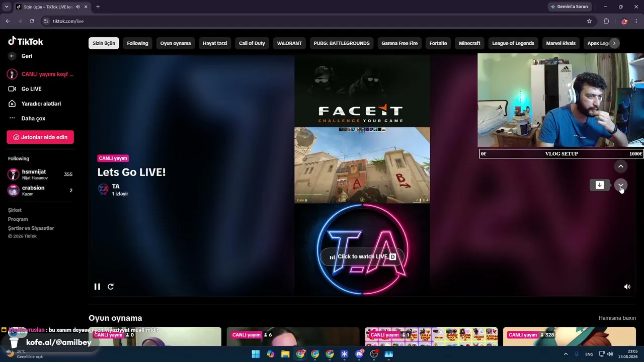Image resolution: width=644 pixels, height=362 pixels.
Task: Bookmark this page with the star icon
Action: coord(589,21)
